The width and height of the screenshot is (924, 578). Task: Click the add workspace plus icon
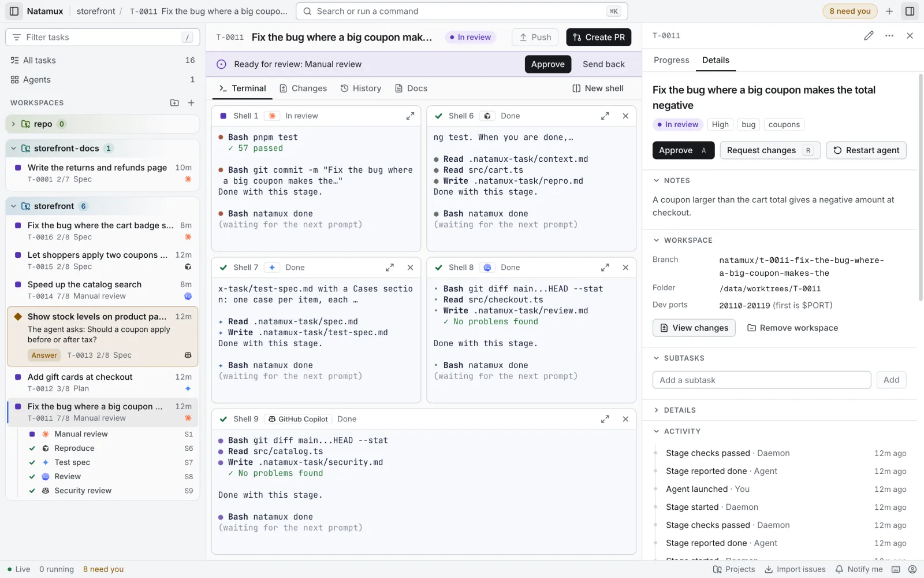191,103
